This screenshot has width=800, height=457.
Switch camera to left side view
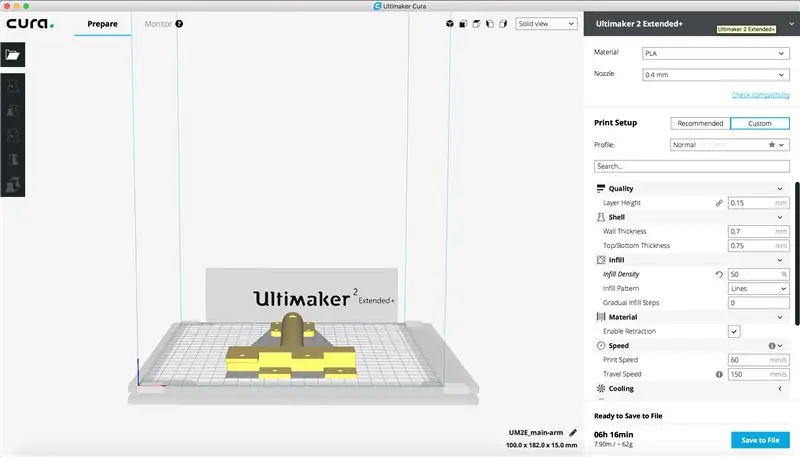click(x=490, y=23)
